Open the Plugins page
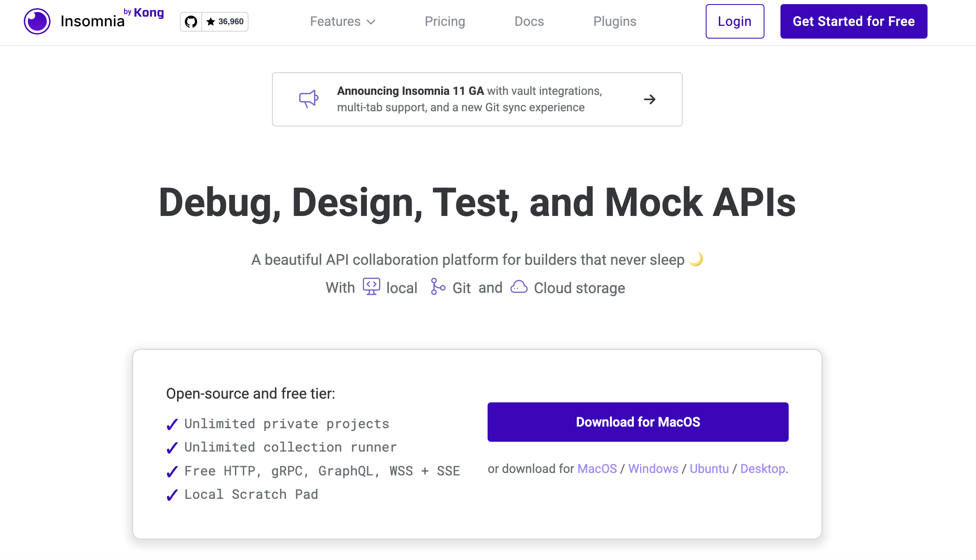 [x=615, y=21]
